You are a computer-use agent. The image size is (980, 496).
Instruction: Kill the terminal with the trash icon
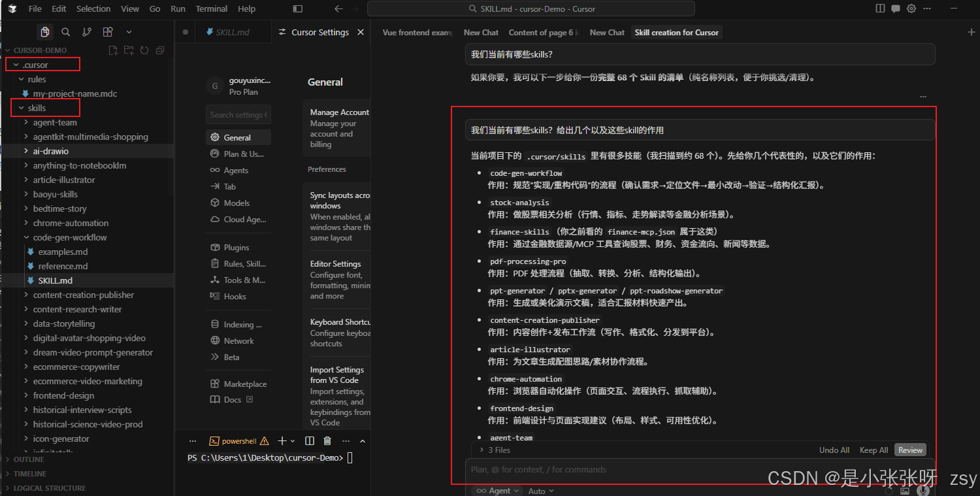click(327, 440)
